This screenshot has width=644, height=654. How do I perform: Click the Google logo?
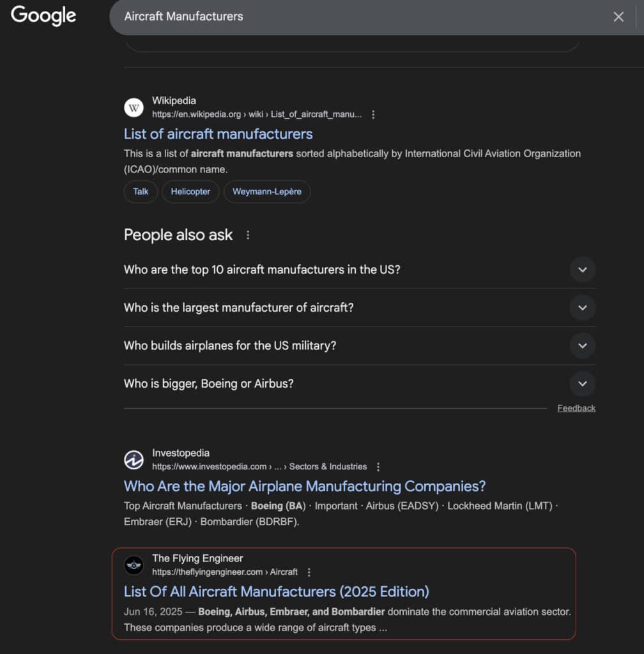[x=43, y=16]
